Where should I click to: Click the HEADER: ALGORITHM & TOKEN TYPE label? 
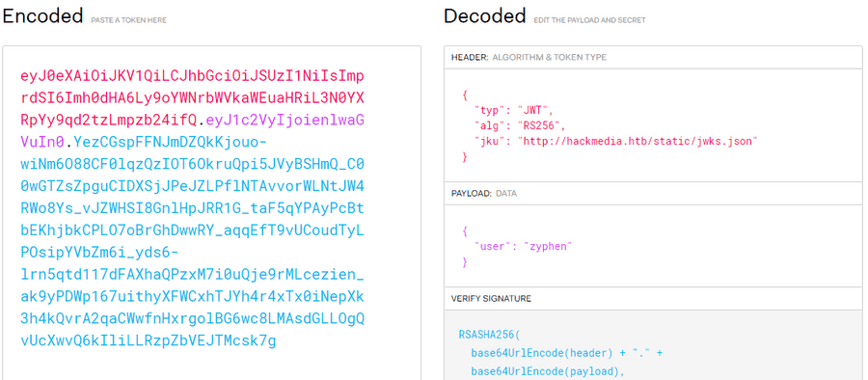click(x=529, y=57)
